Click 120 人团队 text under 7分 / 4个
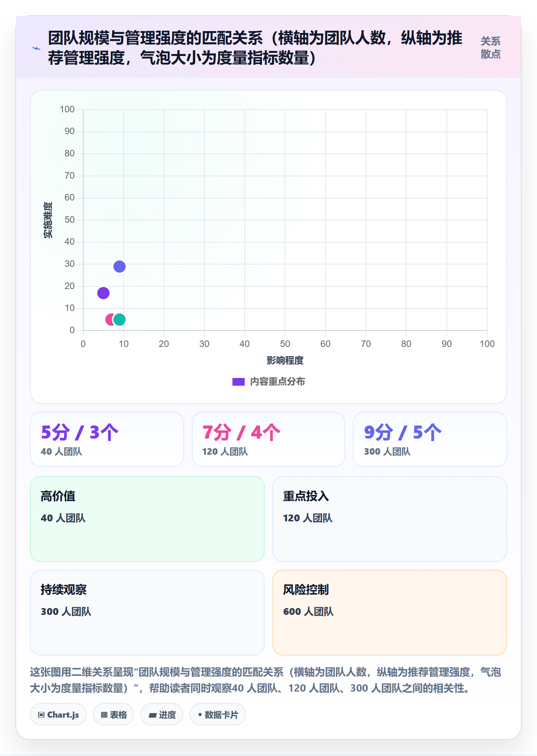The width and height of the screenshot is (537, 756). [x=225, y=452]
